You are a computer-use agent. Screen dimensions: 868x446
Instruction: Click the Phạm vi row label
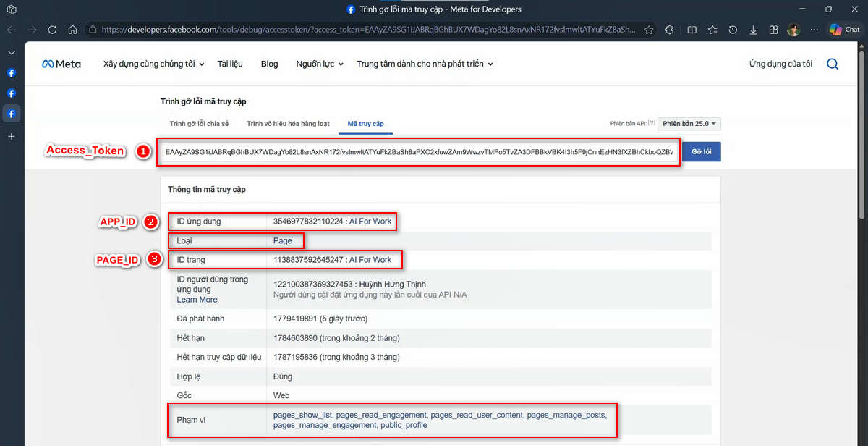pos(190,420)
